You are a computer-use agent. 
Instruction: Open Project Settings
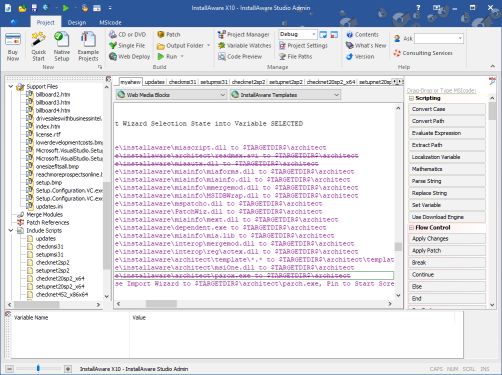tap(303, 45)
